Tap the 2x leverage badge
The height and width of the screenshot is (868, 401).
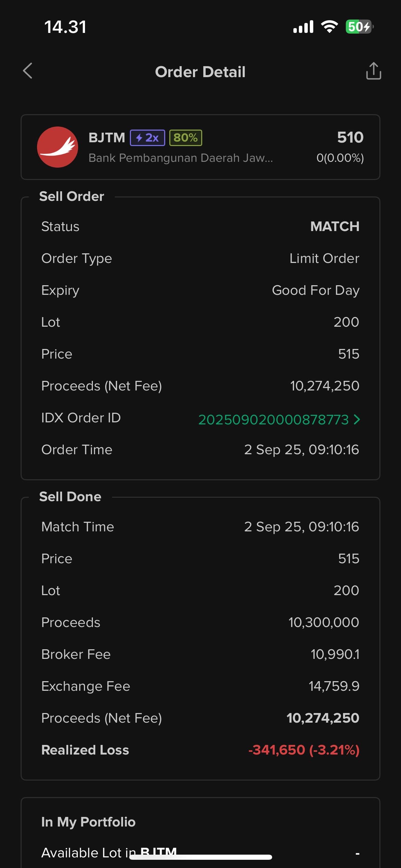coord(147,138)
